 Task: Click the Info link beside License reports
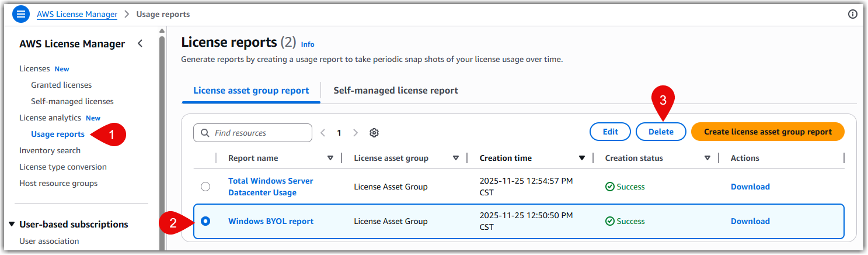pos(308,44)
